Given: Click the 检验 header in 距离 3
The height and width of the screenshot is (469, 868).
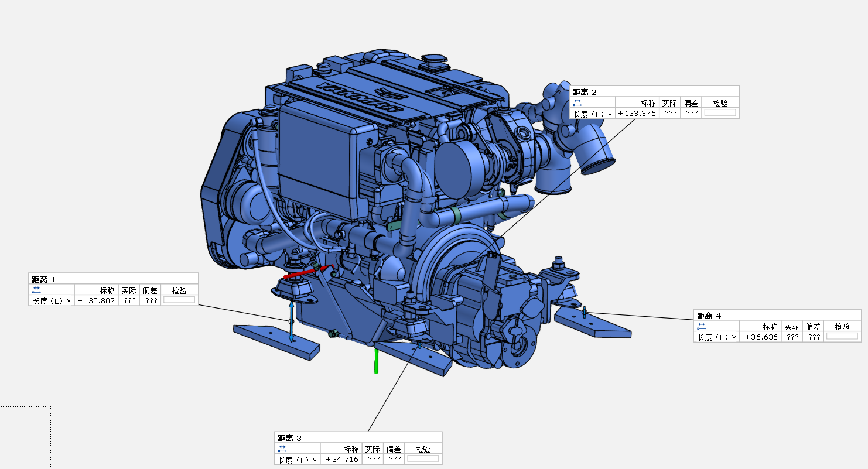Looking at the screenshot, I should (423, 449).
